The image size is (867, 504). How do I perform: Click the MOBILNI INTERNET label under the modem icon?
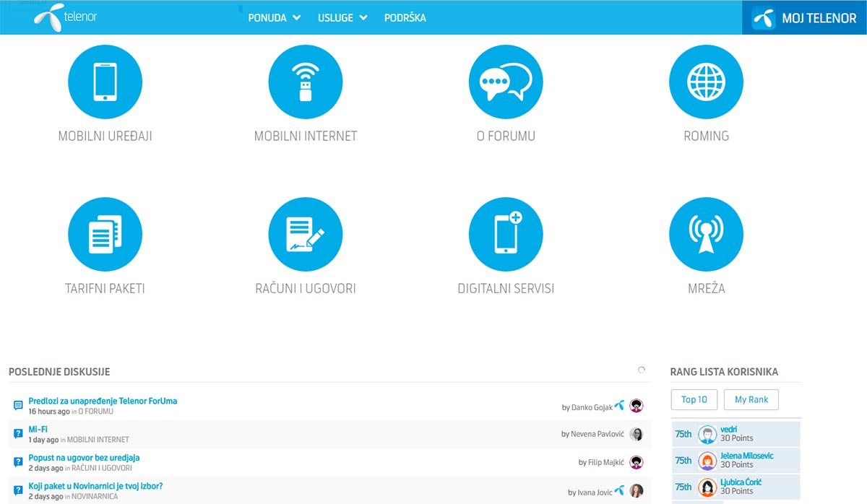(306, 136)
